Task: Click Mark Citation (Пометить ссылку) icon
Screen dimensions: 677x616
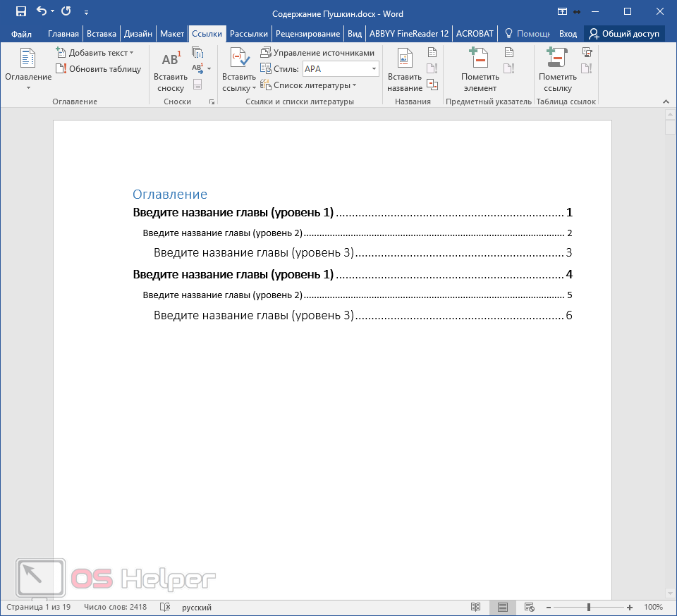Action: click(558, 59)
